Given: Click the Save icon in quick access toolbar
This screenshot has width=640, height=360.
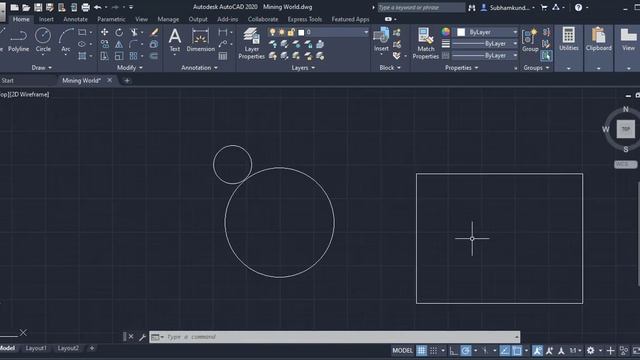Looking at the screenshot, I should (x=38, y=7).
